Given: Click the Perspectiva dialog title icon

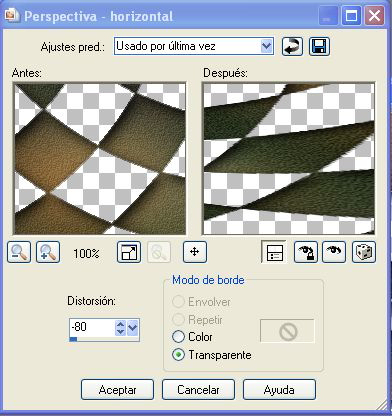Looking at the screenshot, I should pyautogui.click(x=13, y=15).
